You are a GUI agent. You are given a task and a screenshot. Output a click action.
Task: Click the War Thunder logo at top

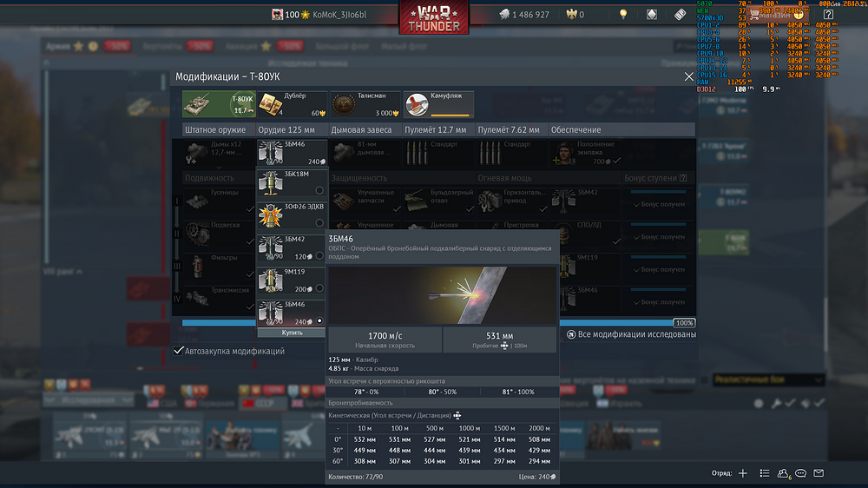[x=434, y=17]
